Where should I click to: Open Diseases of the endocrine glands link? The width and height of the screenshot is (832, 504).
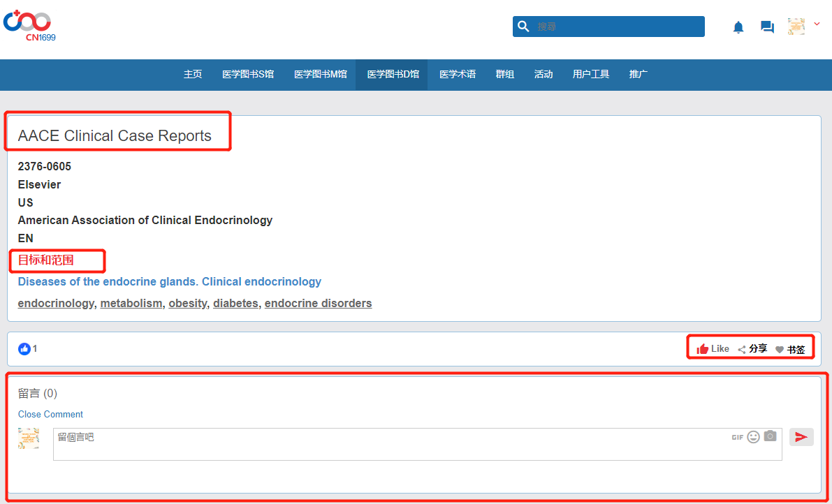pos(169,281)
